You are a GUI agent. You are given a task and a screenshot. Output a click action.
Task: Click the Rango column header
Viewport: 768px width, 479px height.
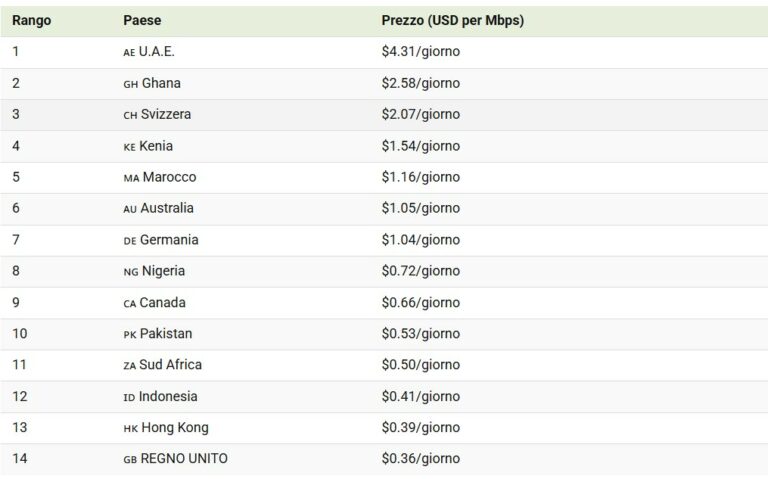pyautogui.click(x=32, y=20)
